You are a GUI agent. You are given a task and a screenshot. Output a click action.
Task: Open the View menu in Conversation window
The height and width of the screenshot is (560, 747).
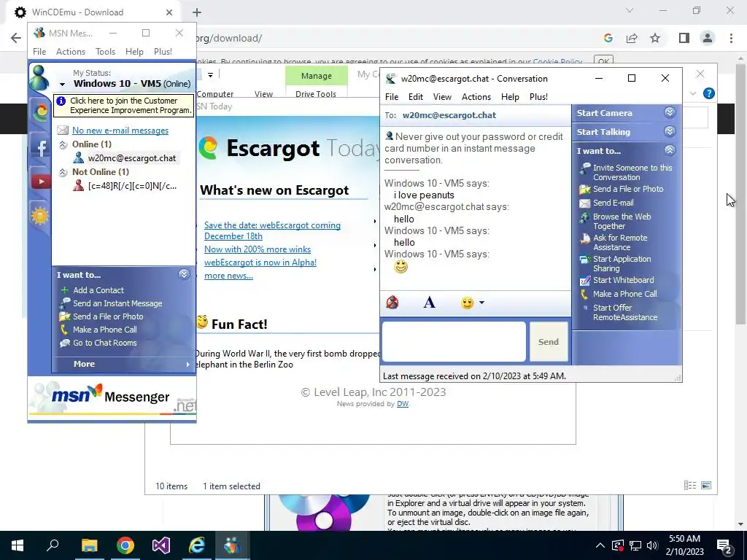(x=442, y=97)
